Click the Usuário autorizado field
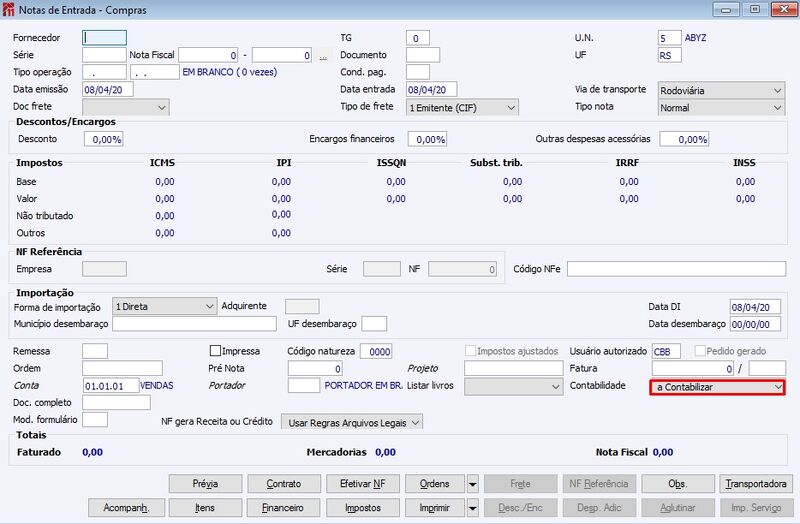Screen dimensions: 800x524 (666, 351)
